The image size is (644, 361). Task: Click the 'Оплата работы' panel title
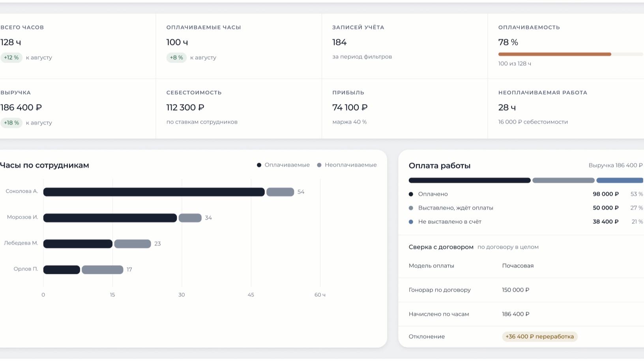[x=440, y=166]
